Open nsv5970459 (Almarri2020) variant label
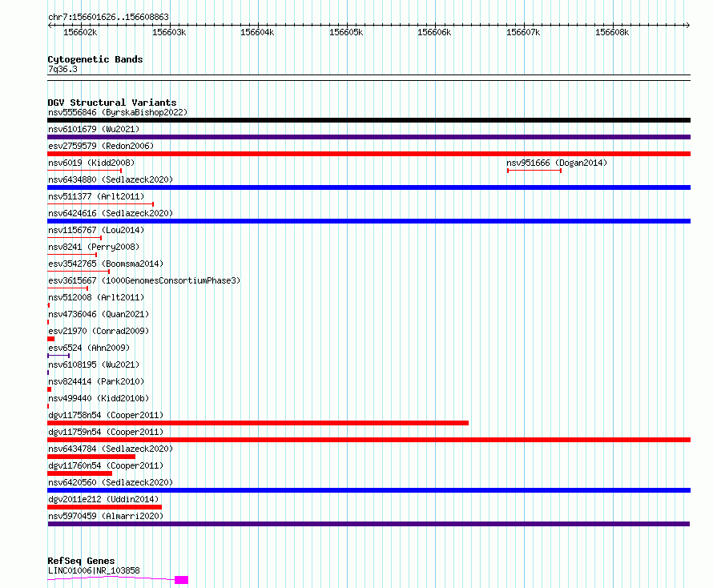Viewport: 713px width, 588px height. coord(106,516)
